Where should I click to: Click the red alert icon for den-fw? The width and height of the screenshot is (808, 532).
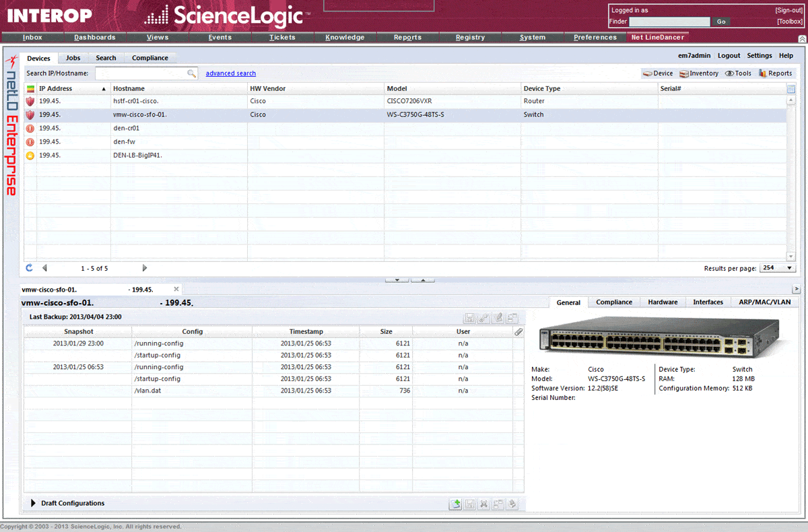[30, 141]
